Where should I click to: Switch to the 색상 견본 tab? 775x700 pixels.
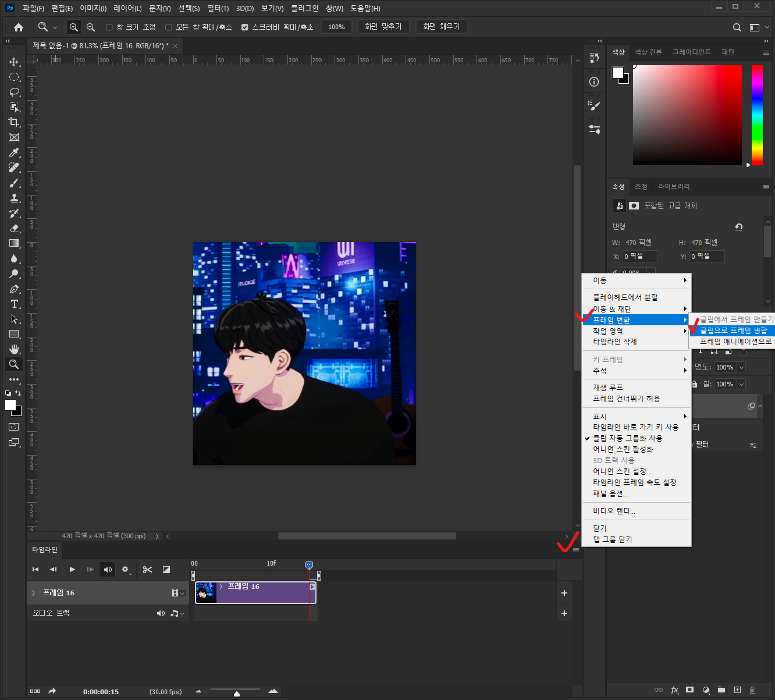(648, 52)
